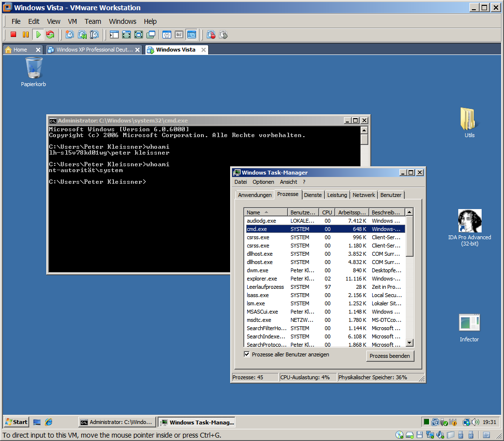Suspend the VM using the pause icon
The width and height of the screenshot is (504, 441).
(x=26, y=35)
